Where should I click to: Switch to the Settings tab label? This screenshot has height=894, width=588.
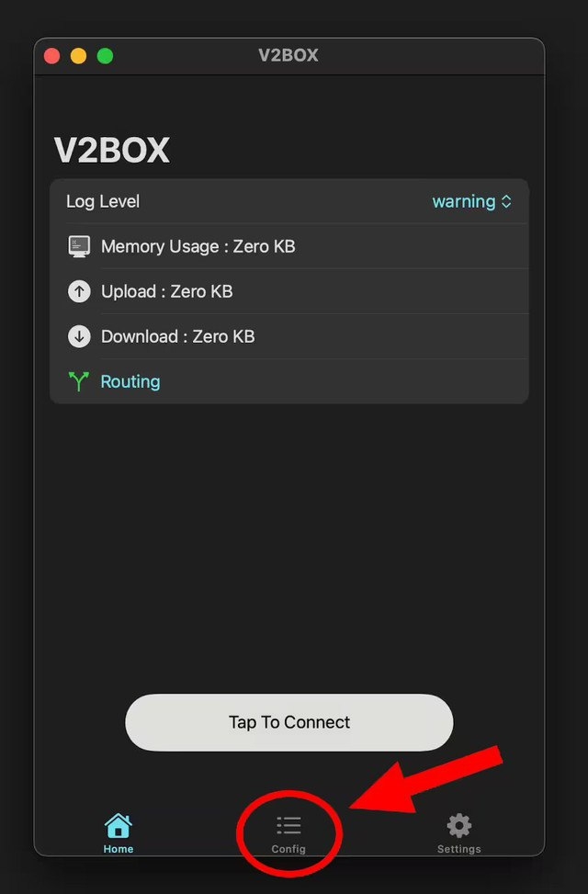point(458,849)
